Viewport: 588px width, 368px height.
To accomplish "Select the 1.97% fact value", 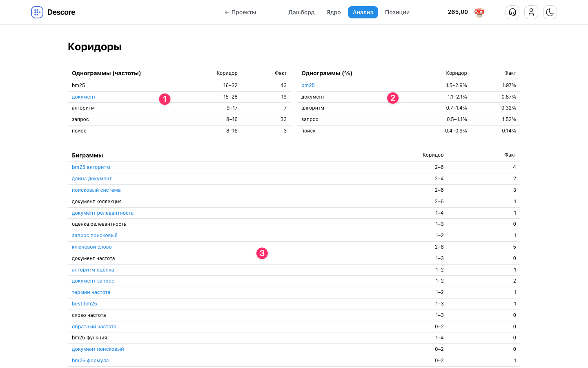I will pyautogui.click(x=509, y=85).
